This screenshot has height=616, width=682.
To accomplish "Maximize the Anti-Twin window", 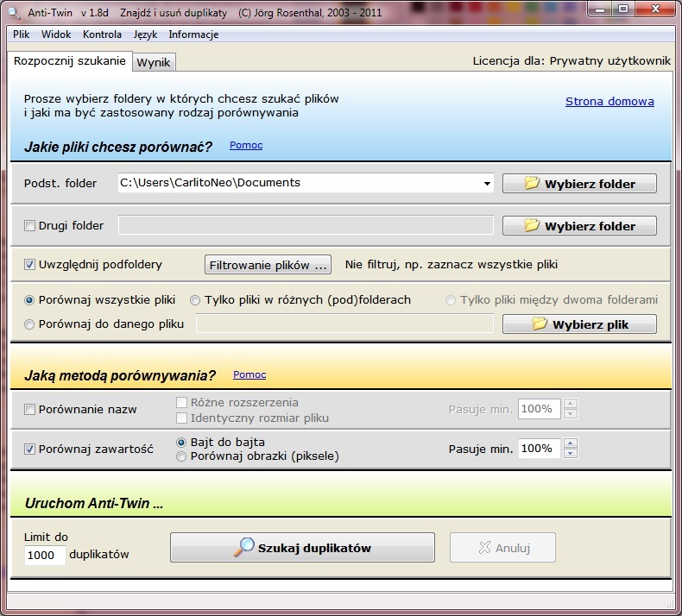I will tap(623, 9).
